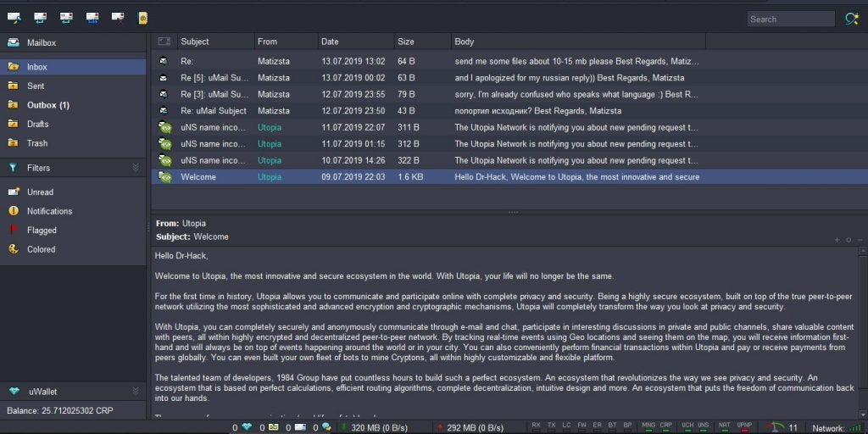
Task: Click the red upload arrow indicator
Action: point(440,427)
